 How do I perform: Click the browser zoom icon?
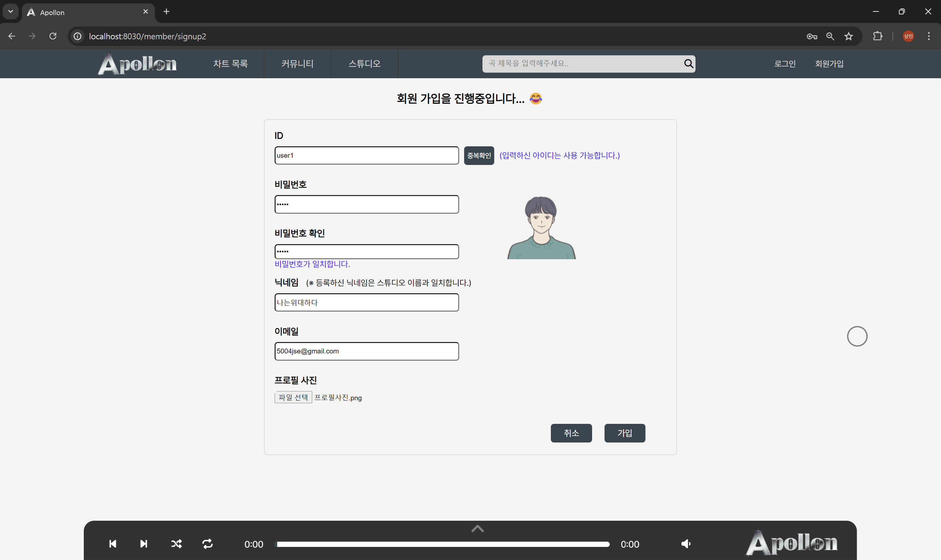point(830,36)
